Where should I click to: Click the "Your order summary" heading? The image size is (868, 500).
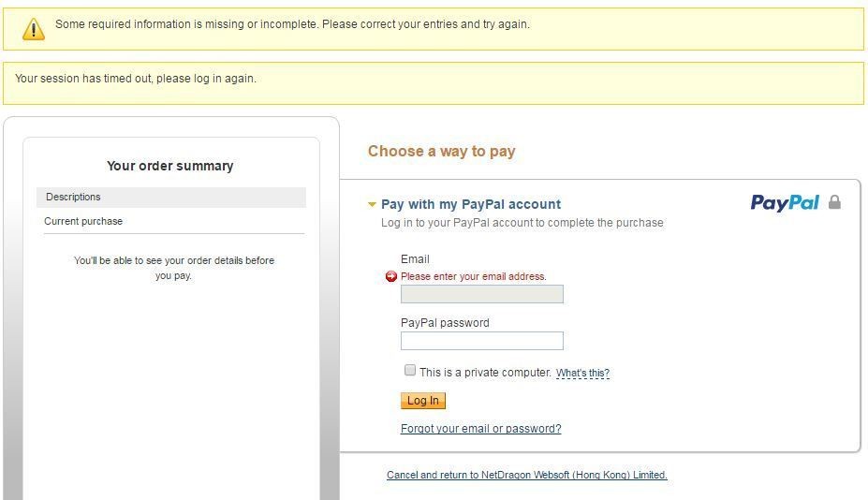tap(169, 166)
